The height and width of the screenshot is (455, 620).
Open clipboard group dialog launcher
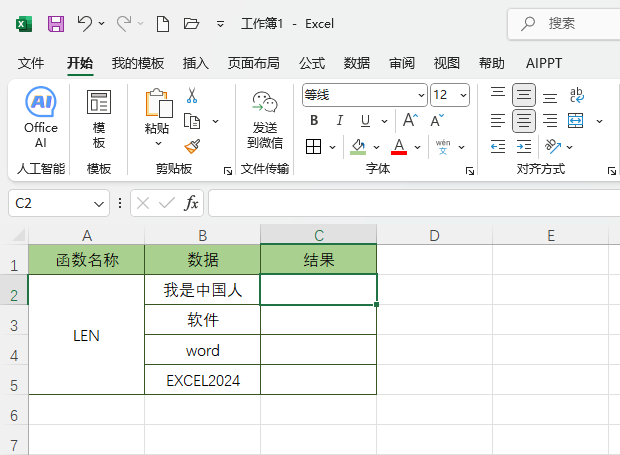228,171
